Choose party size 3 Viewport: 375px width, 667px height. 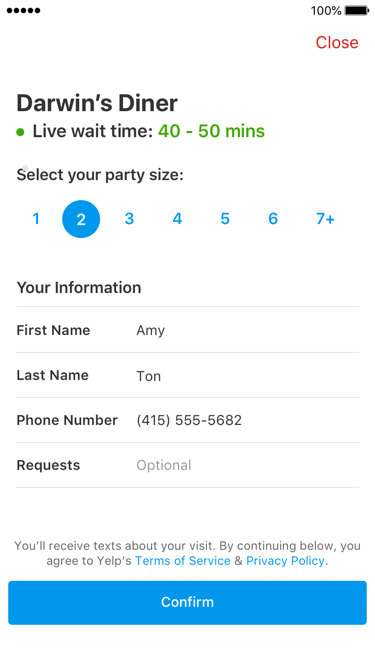coord(129,219)
